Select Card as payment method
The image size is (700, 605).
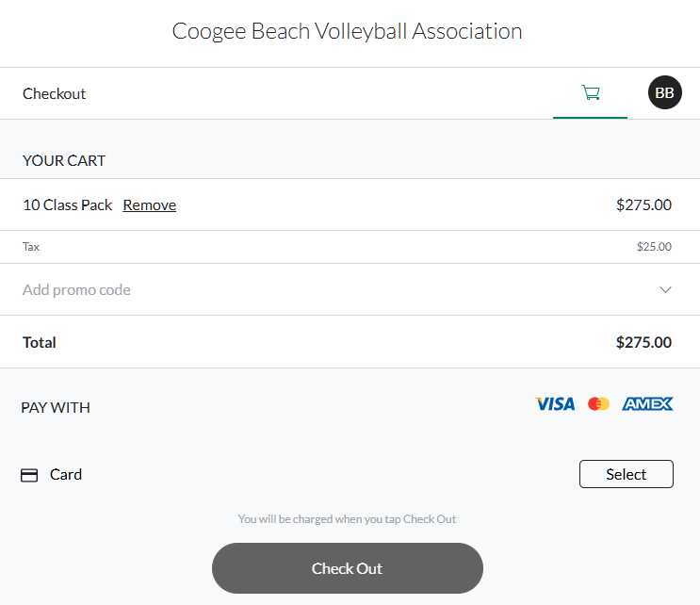(626, 474)
